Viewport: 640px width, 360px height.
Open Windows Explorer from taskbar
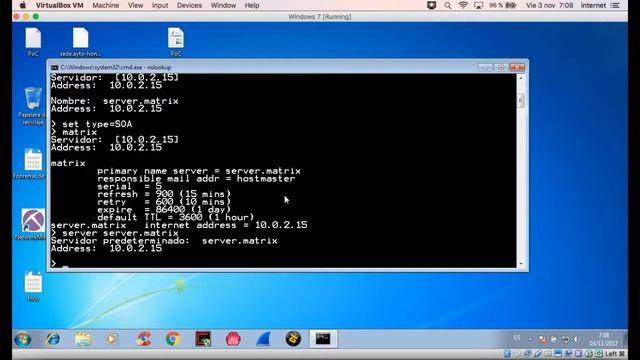point(83,339)
